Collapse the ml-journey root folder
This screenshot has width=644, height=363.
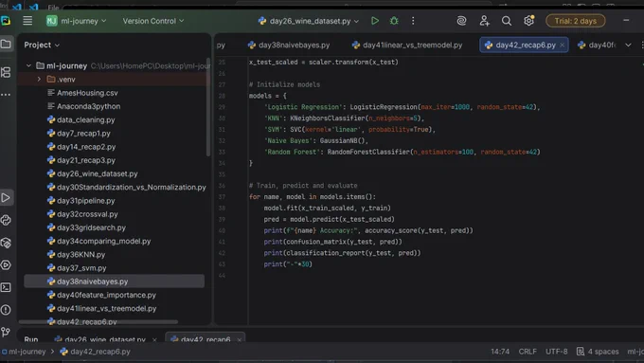click(x=28, y=65)
